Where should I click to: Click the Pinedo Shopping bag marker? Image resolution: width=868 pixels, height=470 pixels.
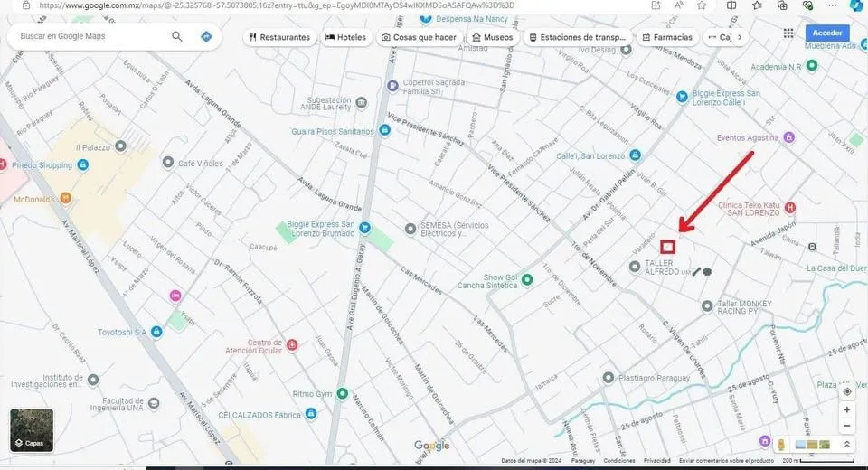click(x=83, y=165)
